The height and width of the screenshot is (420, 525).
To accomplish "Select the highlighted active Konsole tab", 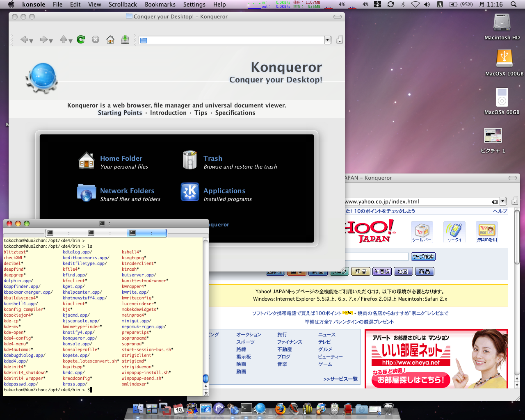I will coord(147,233).
